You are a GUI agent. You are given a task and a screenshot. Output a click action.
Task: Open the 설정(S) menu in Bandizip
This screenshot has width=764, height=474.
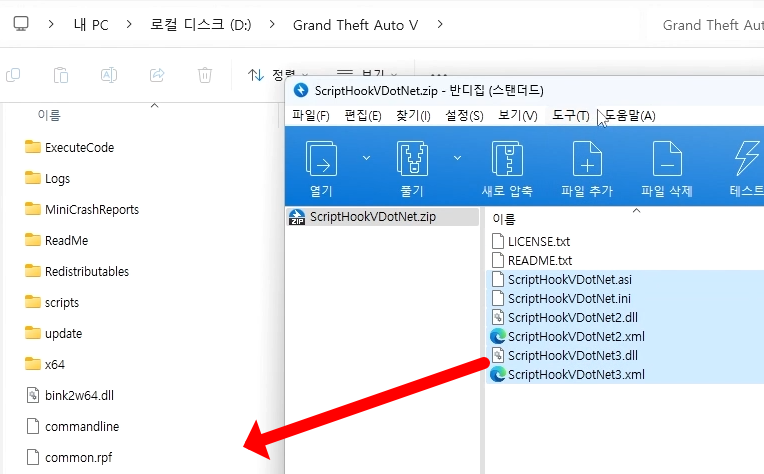pyautogui.click(x=464, y=116)
